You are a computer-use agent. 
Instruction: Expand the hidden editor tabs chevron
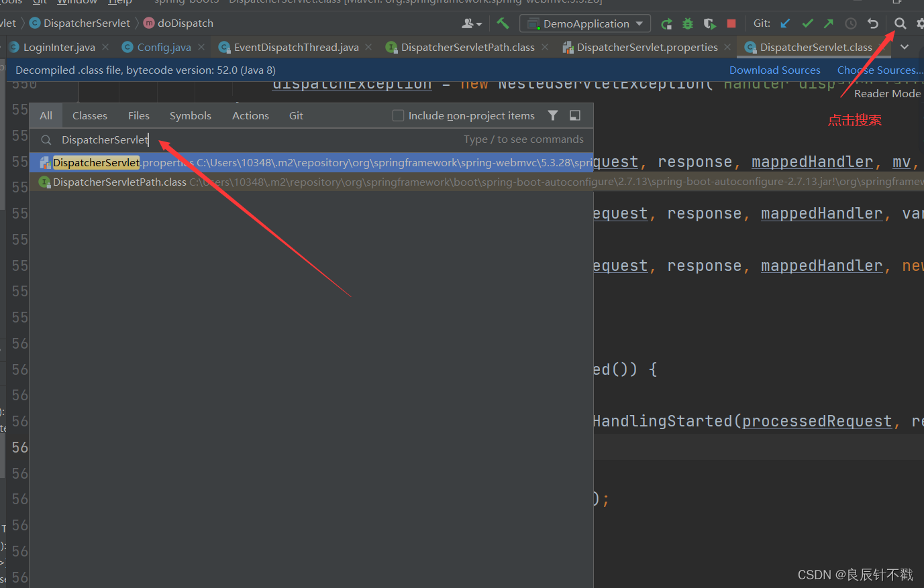click(905, 48)
